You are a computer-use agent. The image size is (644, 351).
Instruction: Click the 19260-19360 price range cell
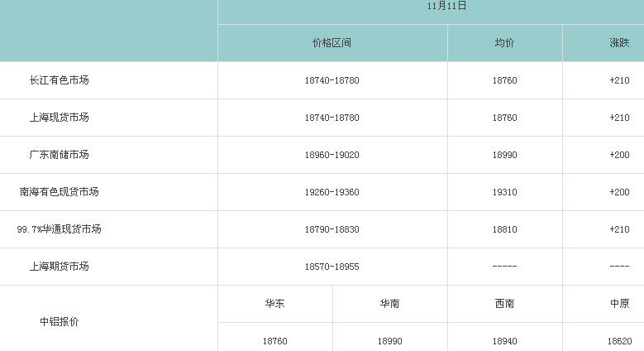point(332,192)
